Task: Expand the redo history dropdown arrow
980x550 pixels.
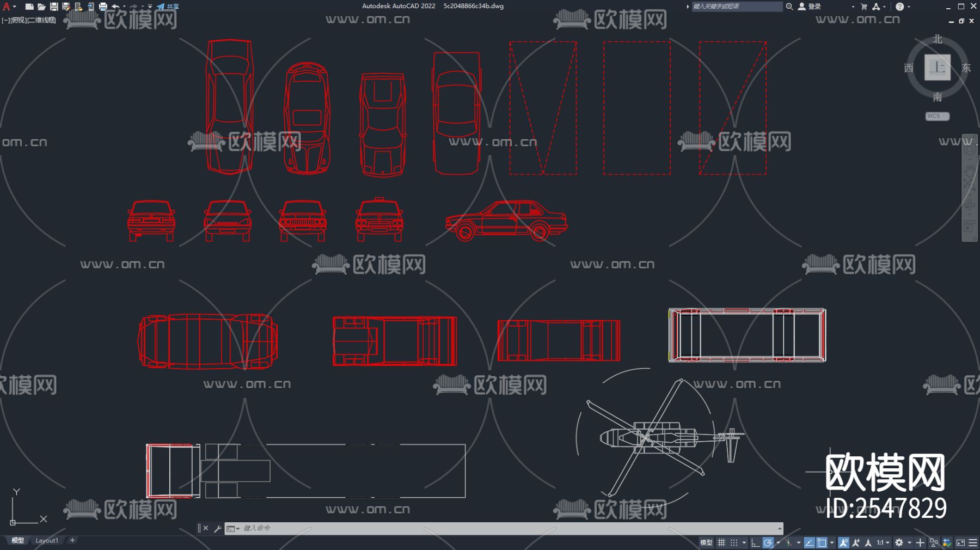Action: point(142,7)
